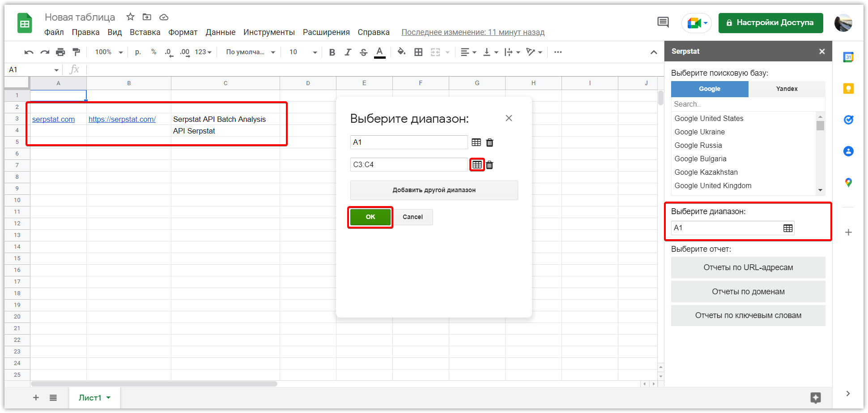
Task: Open Contacts in side panel
Action: (848, 151)
